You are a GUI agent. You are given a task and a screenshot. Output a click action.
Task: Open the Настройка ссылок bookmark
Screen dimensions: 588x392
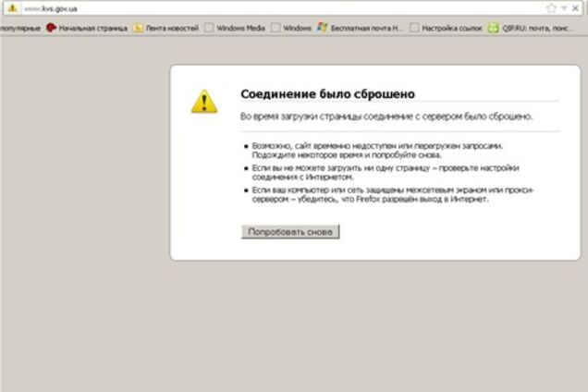[x=446, y=28]
